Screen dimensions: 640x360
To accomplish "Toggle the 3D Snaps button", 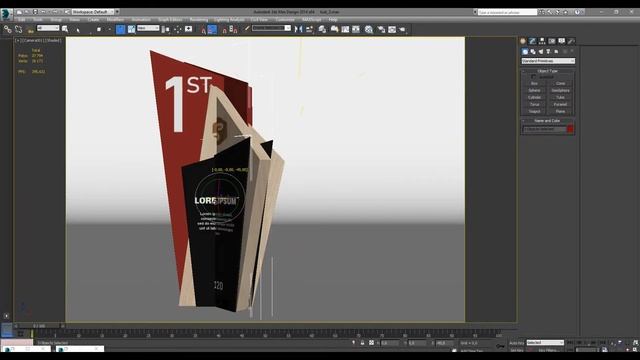I will (203, 29).
